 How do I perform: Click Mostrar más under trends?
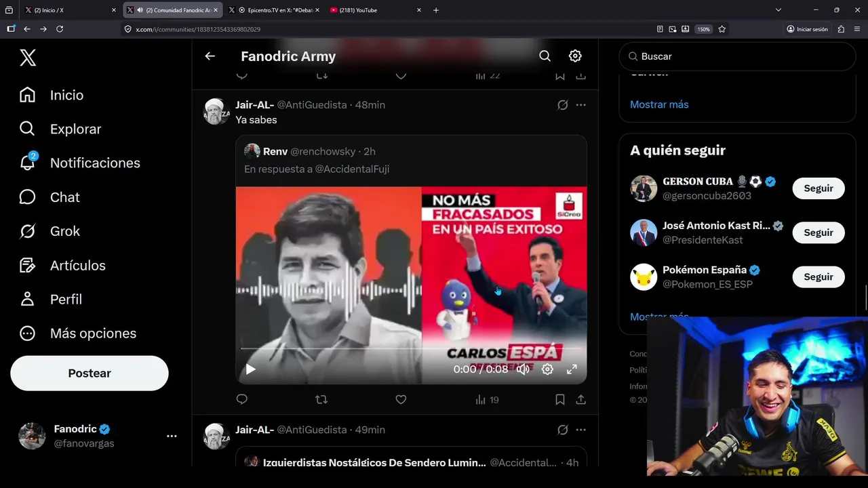[x=659, y=104]
